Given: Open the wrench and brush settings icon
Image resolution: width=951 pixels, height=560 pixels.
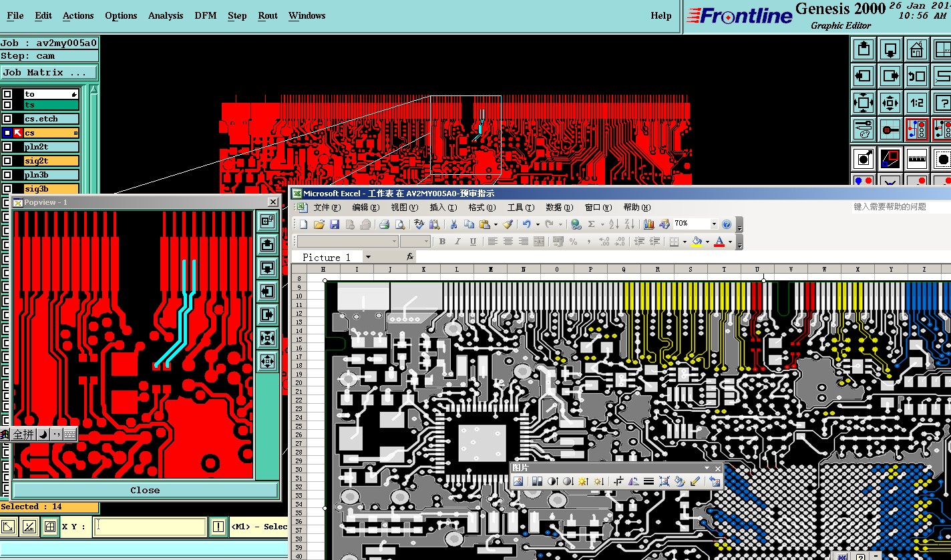Looking at the screenshot, I should tap(864, 129).
